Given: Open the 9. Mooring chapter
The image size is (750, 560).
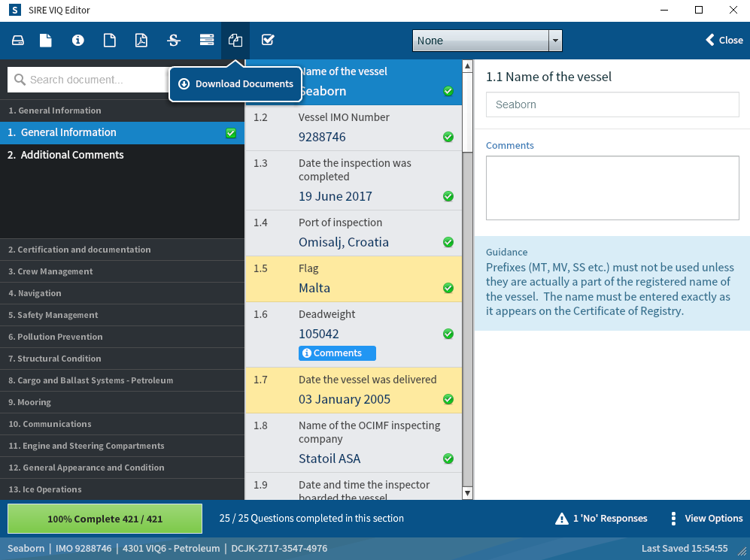Looking at the screenshot, I should click(x=122, y=402).
